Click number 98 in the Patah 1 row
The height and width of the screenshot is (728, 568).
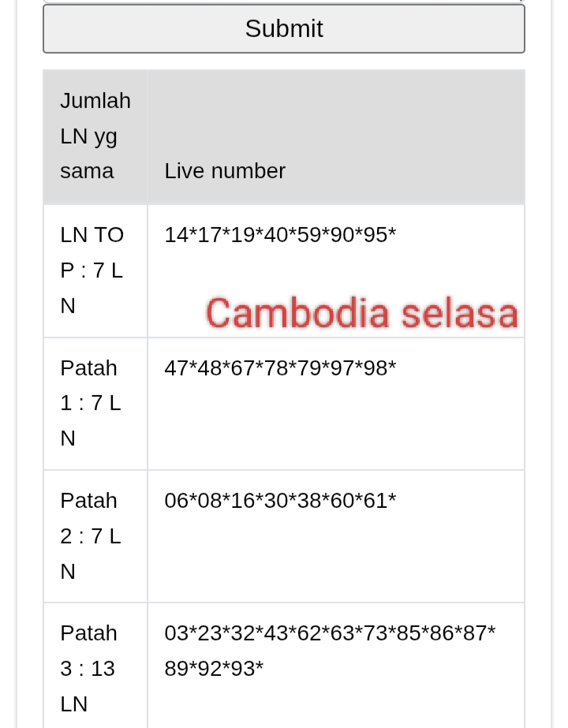click(376, 368)
